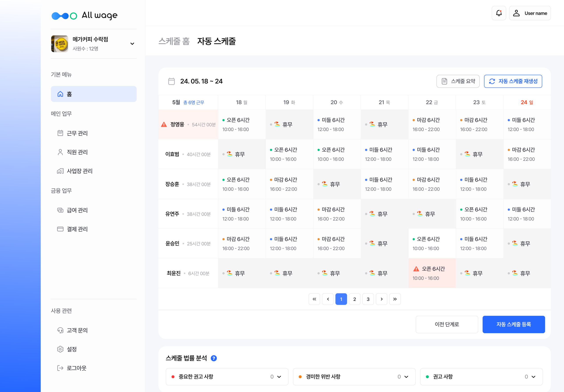Click the notification bell icon
564x392 pixels.
[499, 13]
